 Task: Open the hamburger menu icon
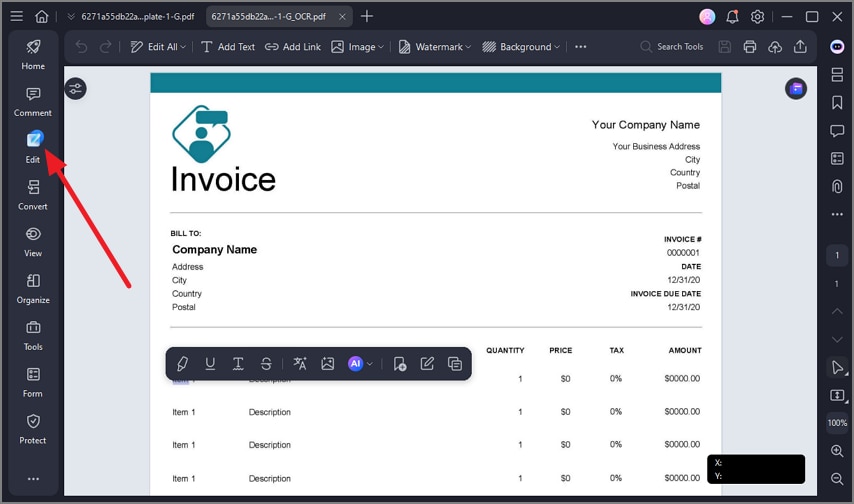(x=17, y=16)
